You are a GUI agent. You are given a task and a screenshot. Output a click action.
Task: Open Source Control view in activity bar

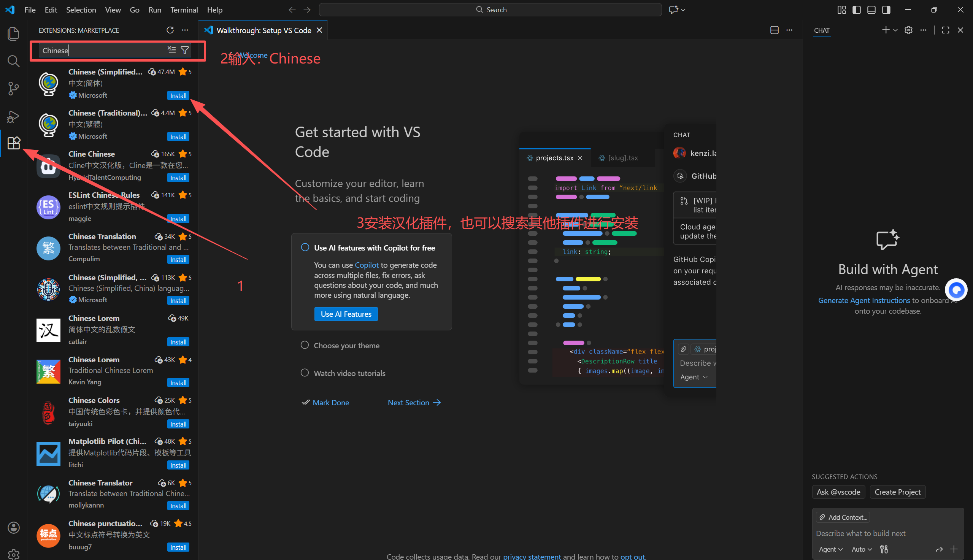(13, 89)
